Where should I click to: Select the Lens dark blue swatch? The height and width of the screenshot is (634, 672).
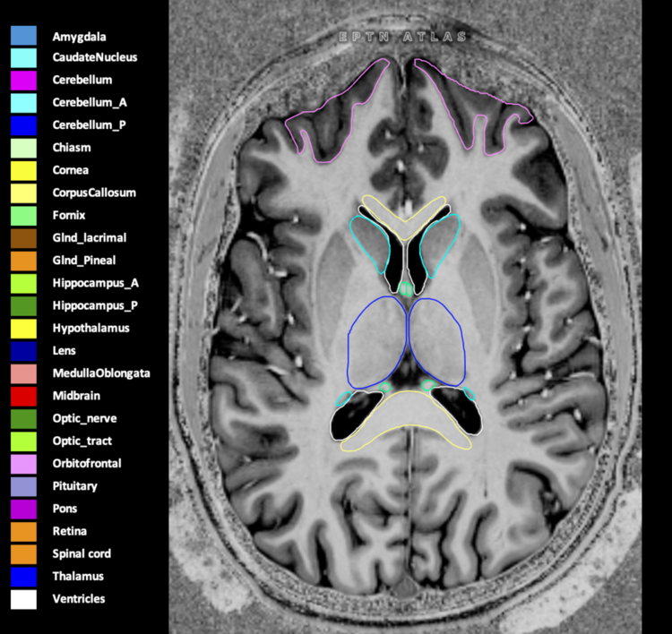(23, 351)
